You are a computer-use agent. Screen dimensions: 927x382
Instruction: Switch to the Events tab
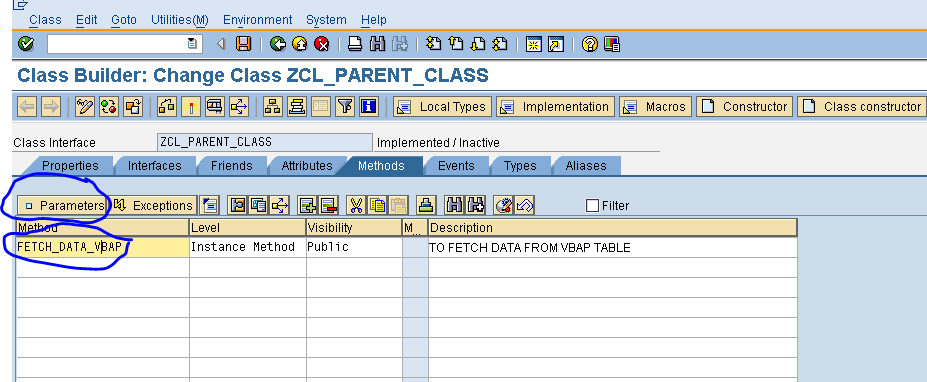click(456, 166)
